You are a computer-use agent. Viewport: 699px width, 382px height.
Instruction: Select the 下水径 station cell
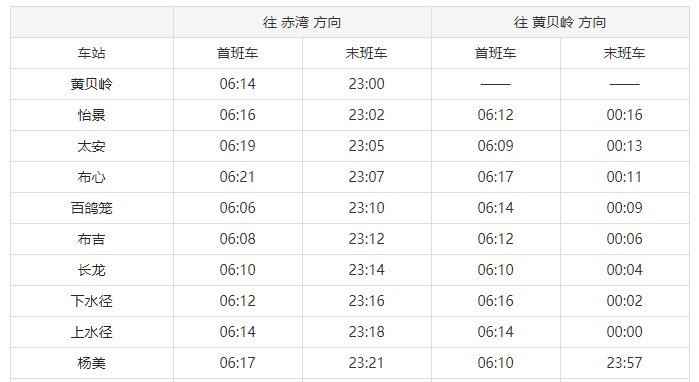click(x=92, y=301)
